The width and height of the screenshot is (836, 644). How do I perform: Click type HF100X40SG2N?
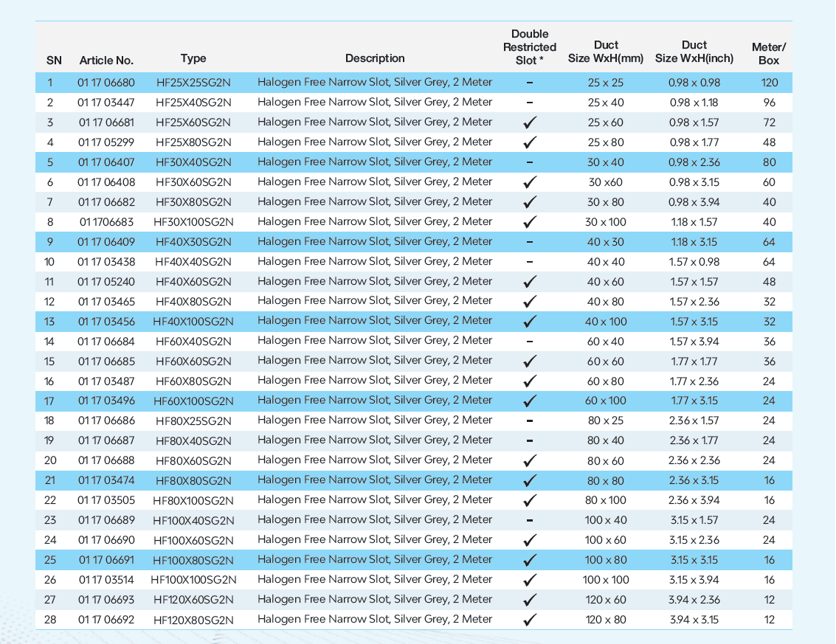193,520
